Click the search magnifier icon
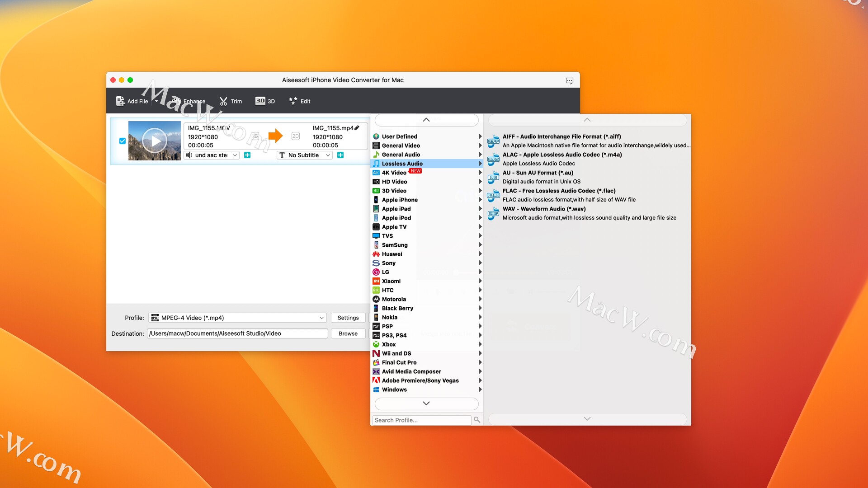This screenshot has height=488, width=868. [477, 420]
